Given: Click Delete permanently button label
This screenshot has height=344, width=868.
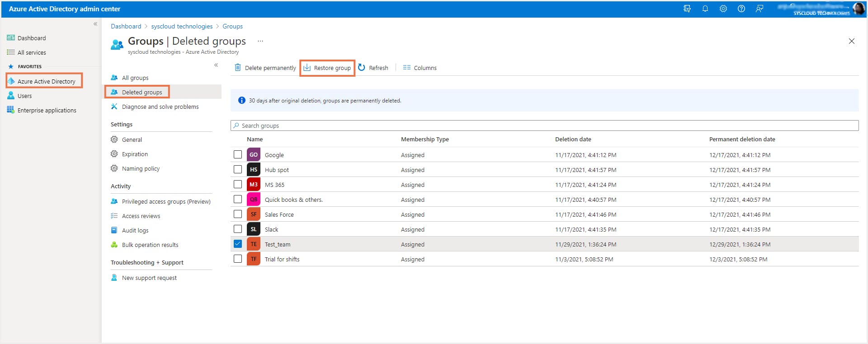Looking at the screenshot, I should [270, 68].
